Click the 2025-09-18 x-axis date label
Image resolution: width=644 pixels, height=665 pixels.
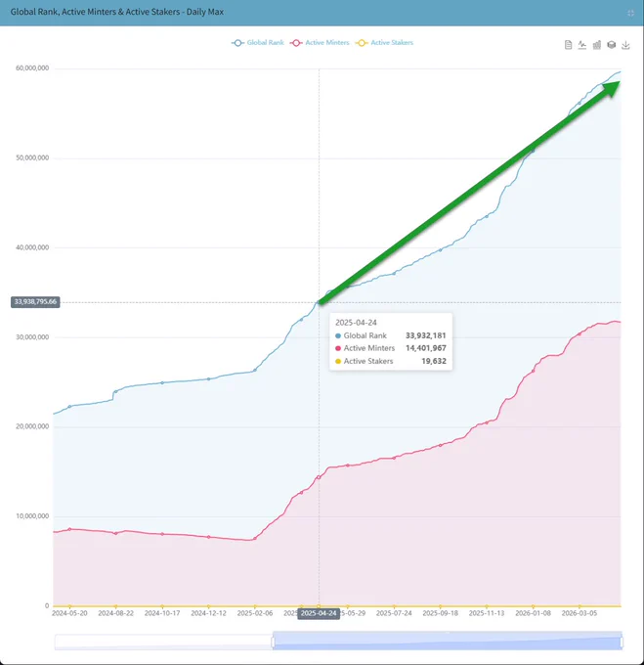pos(440,613)
